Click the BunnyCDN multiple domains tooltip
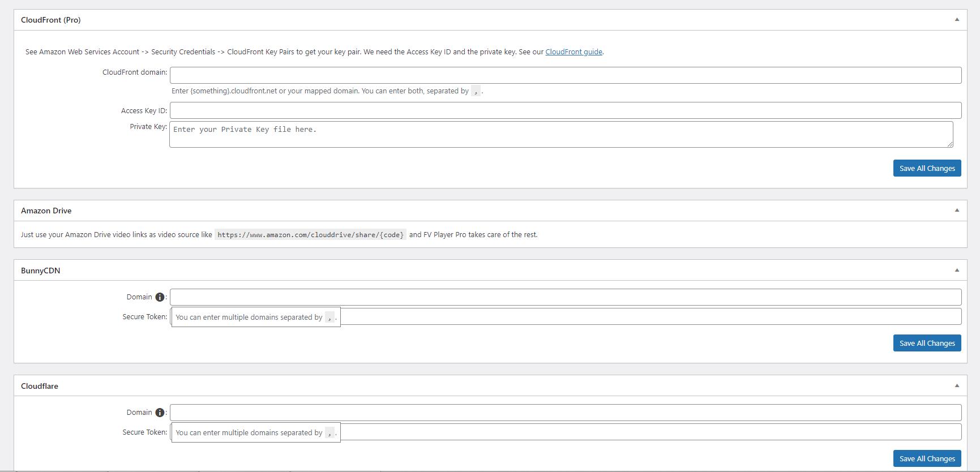The image size is (980, 472). click(x=256, y=317)
